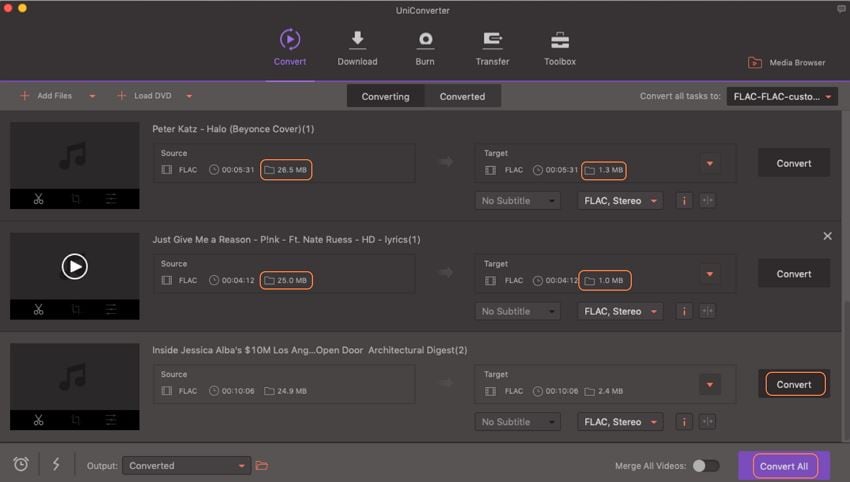Remove Just Give Me a Reason from list
850x482 pixels.
pyautogui.click(x=827, y=236)
